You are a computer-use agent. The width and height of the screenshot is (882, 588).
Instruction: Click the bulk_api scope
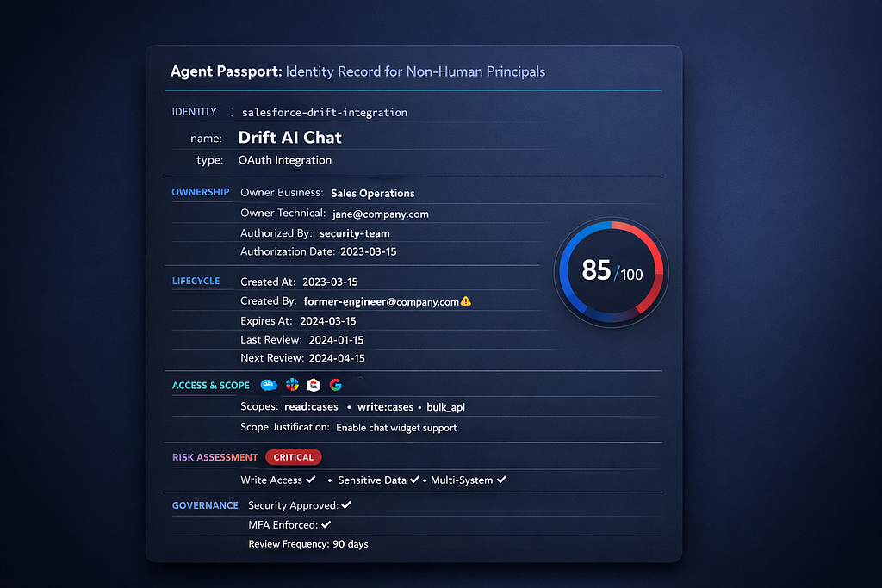pos(445,407)
